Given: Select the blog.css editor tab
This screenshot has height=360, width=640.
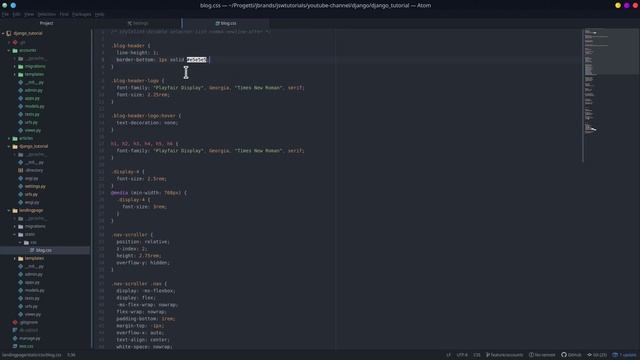Looking at the screenshot, I should point(226,23).
